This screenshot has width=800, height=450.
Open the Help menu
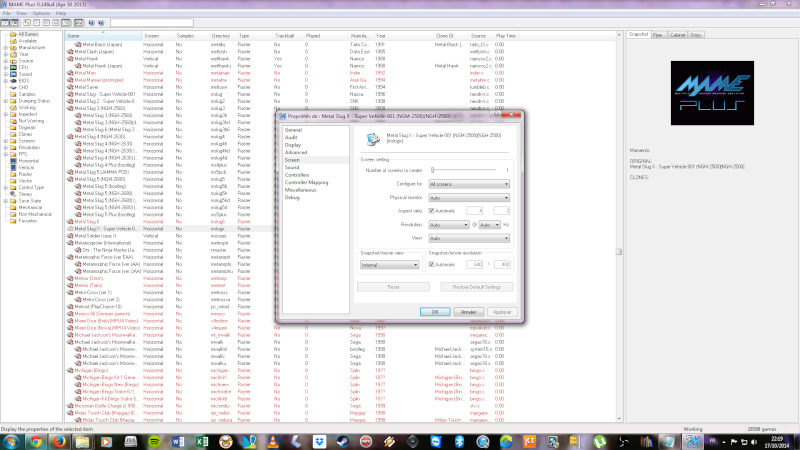click(x=61, y=13)
